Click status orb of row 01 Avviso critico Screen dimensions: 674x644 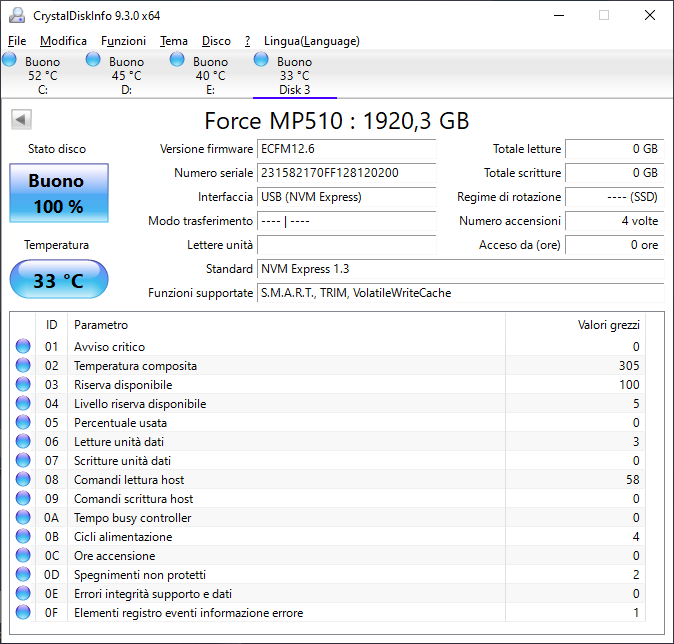[x=23, y=347]
